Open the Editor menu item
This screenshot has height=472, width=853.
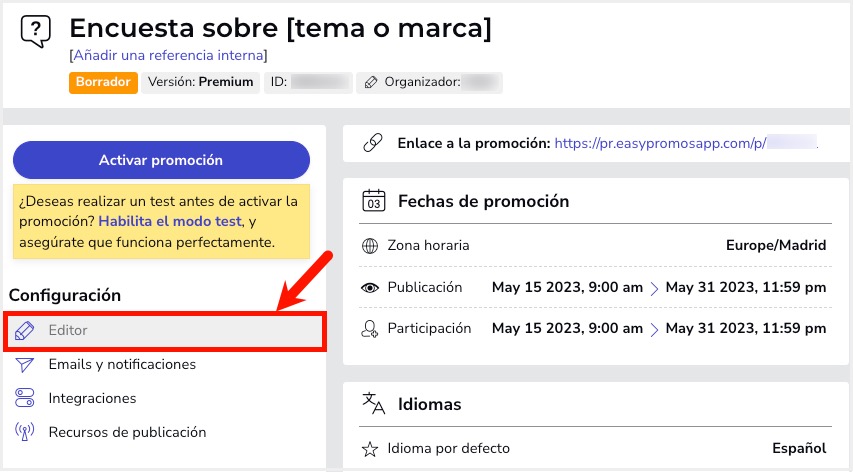pos(165,331)
